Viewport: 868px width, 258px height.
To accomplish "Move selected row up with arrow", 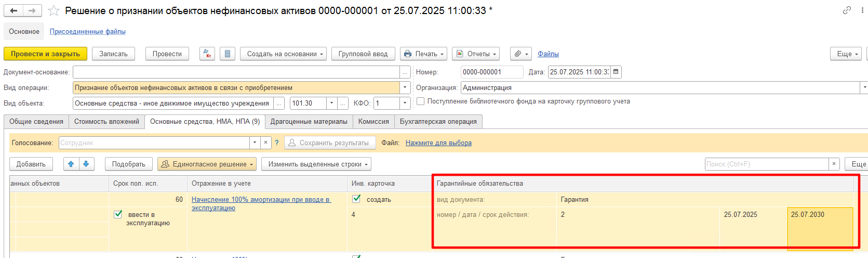I will tap(71, 164).
